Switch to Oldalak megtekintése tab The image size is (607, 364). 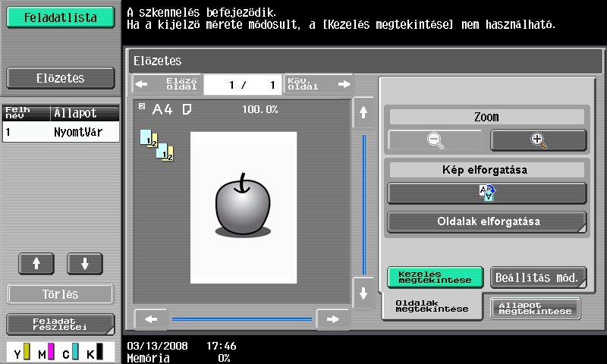coord(432,306)
